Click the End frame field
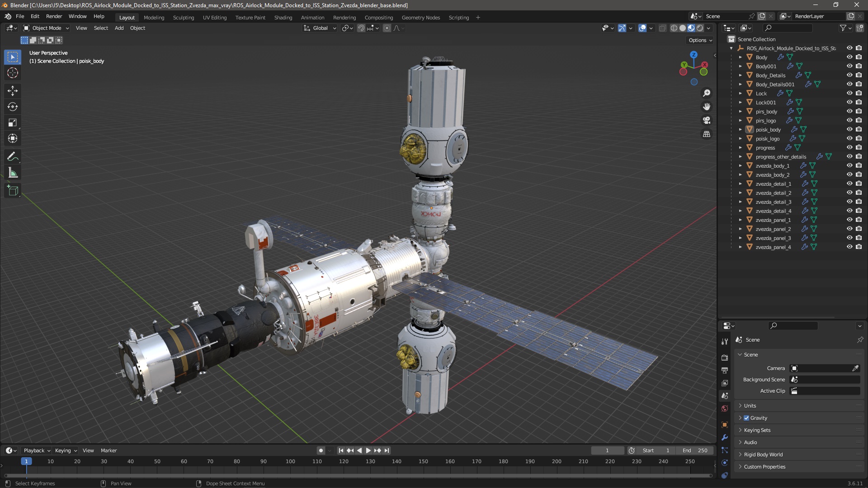 [695, 450]
